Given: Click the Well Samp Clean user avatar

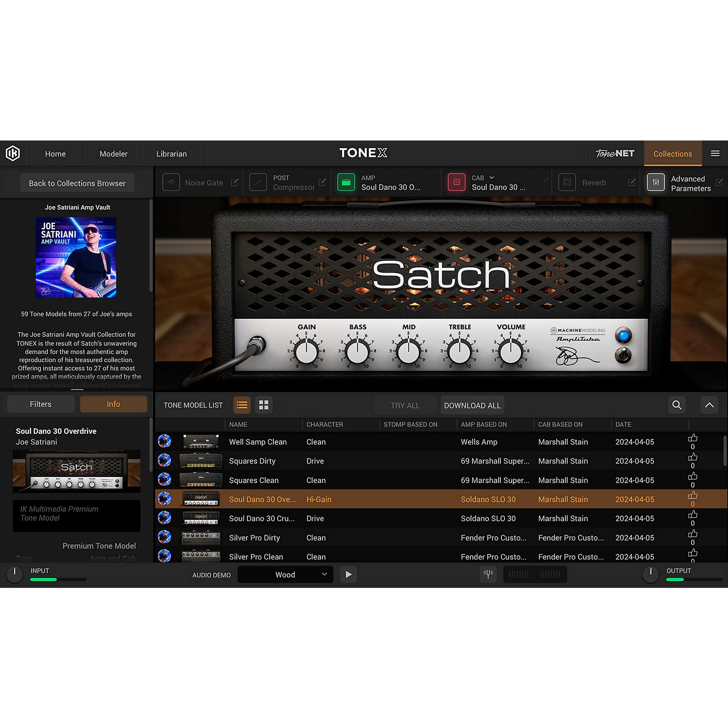Looking at the screenshot, I should [164, 441].
